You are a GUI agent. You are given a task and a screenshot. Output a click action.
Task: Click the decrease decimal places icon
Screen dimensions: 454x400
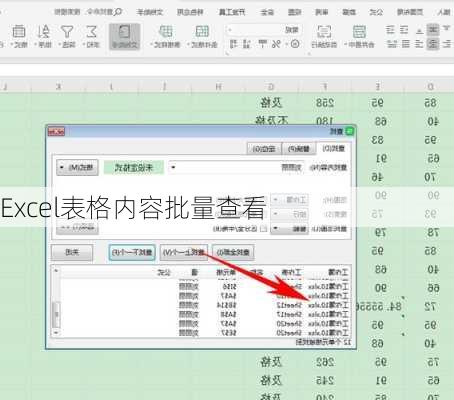[234, 44]
